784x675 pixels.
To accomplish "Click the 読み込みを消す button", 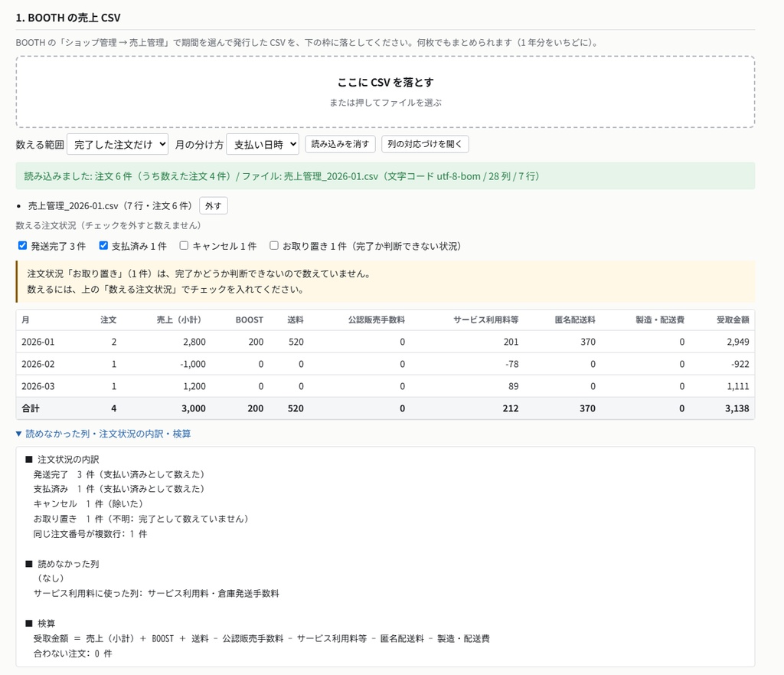I will pyautogui.click(x=340, y=144).
